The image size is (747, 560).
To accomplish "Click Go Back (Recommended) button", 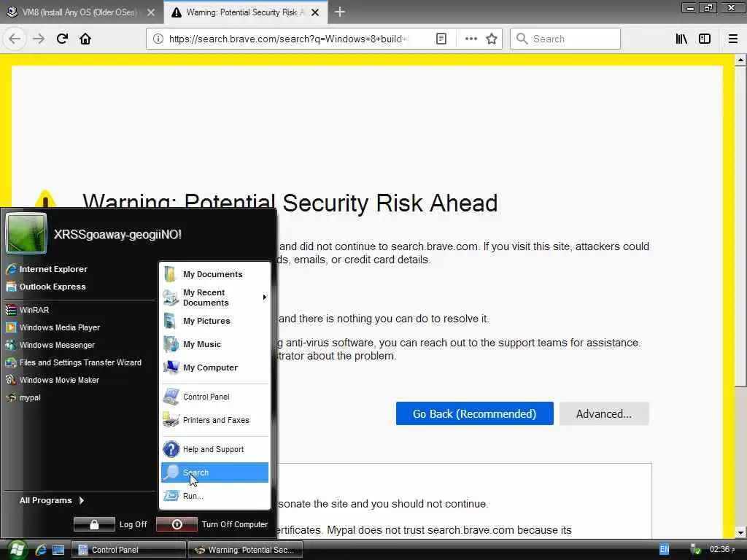I will 474,413.
